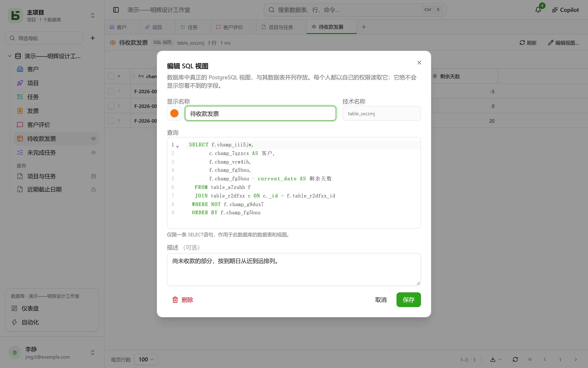Open 自动化 automation in sidebar
The height and width of the screenshot is (368, 588).
coord(52,322)
